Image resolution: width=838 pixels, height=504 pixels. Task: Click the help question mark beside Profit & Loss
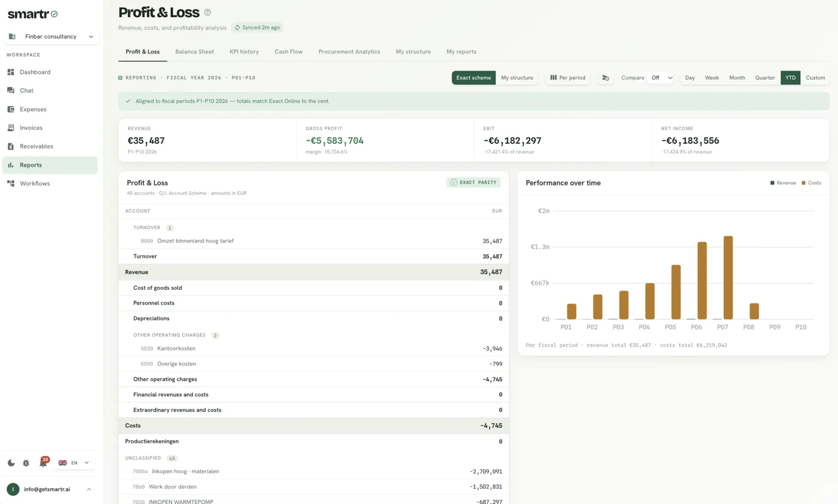point(207,12)
